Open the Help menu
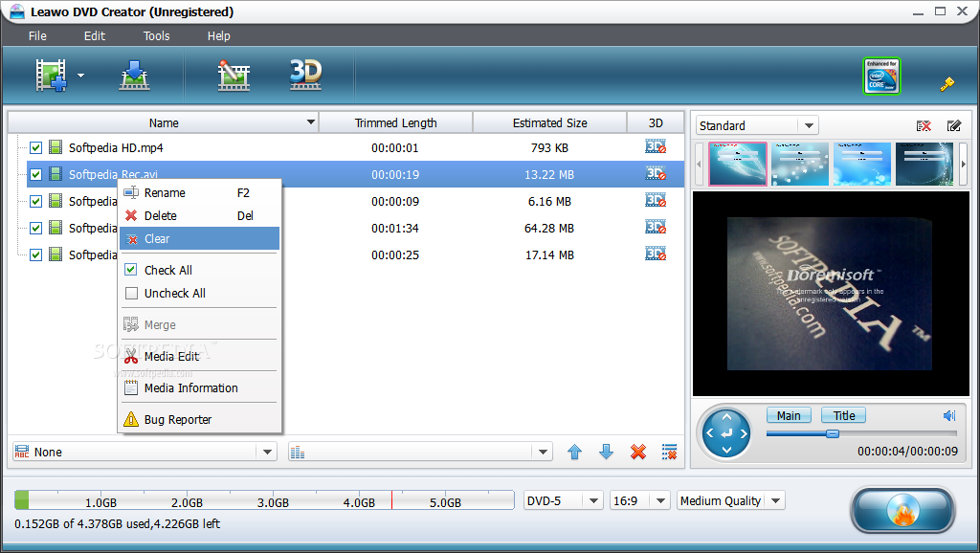This screenshot has width=980, height=553. 219,35
